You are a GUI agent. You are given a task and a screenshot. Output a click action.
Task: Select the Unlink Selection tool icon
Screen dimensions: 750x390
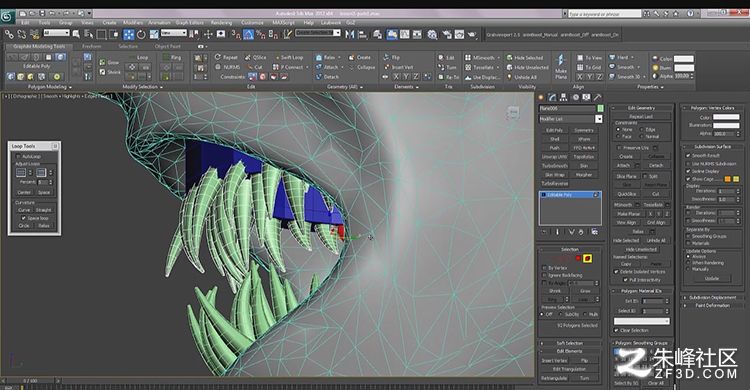click(x=22, y=34)
